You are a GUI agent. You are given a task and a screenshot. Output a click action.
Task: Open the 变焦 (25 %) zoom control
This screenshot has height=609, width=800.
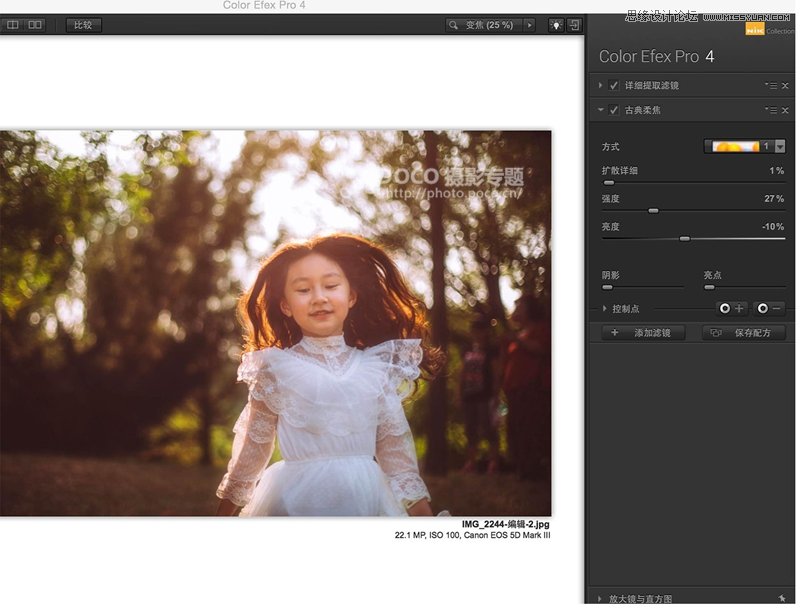pos(484,25)
